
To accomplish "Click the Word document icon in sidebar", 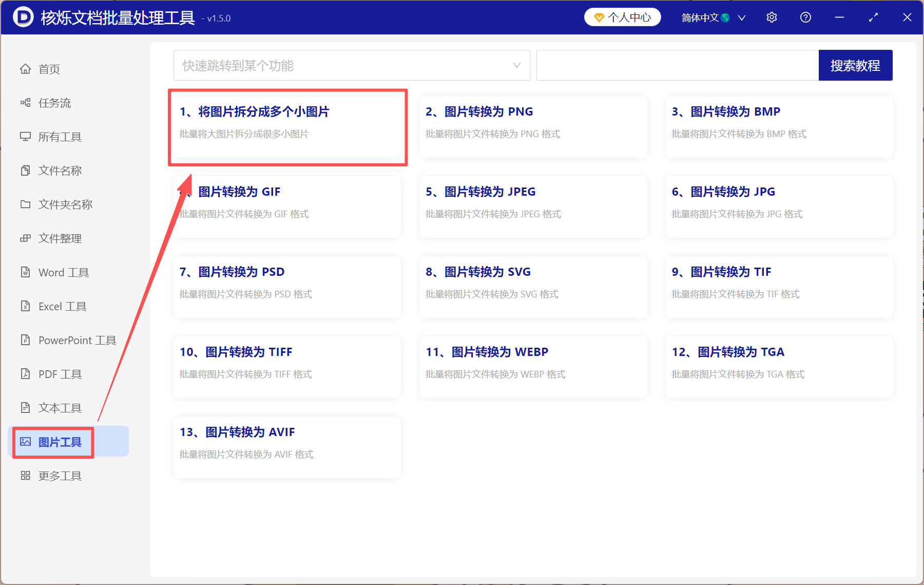I will point(25,272).
